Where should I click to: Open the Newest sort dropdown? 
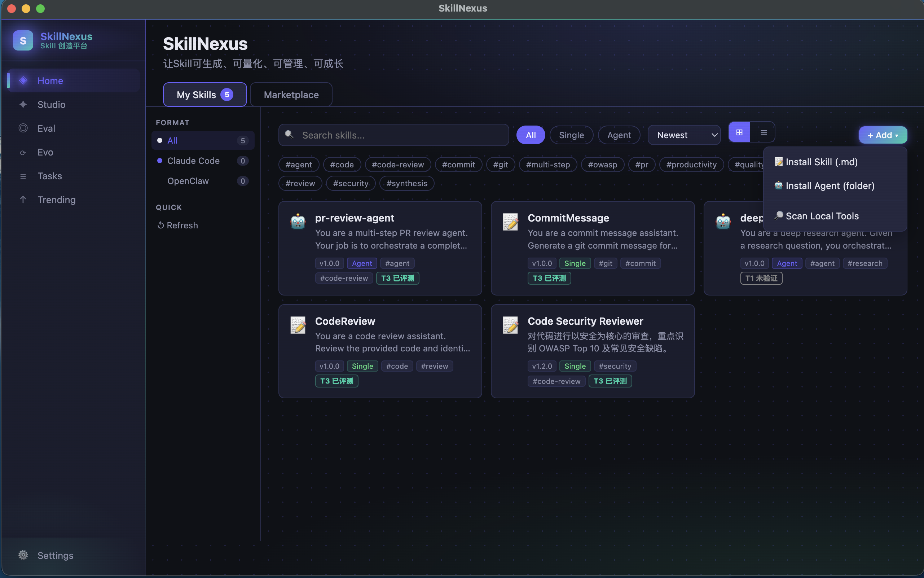click(684, 135)
